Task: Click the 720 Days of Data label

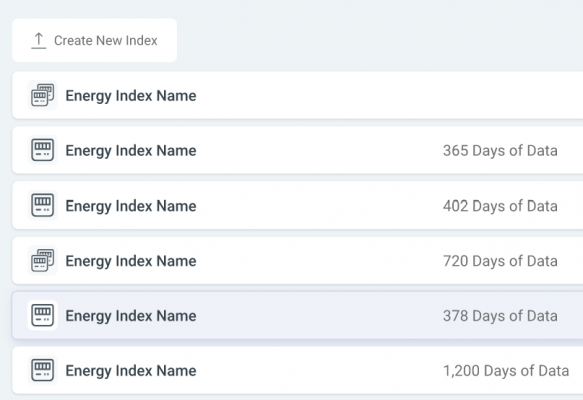Action: pyautogui.click(x=500, y=261)
